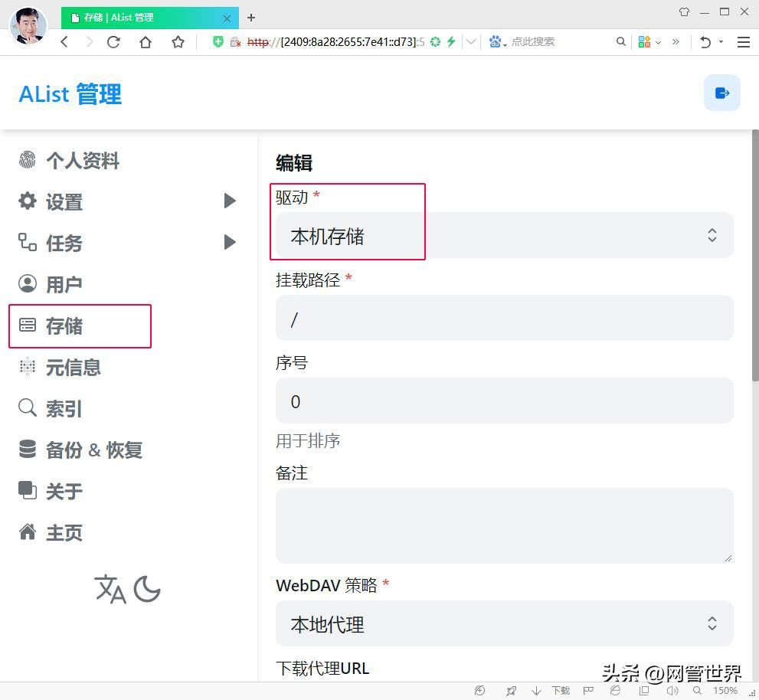Open the extensions grid icon

click(x=644, y=41)
